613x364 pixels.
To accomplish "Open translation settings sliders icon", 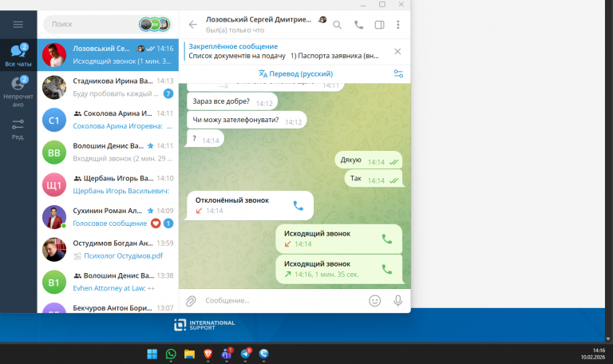I will [398, 73].
